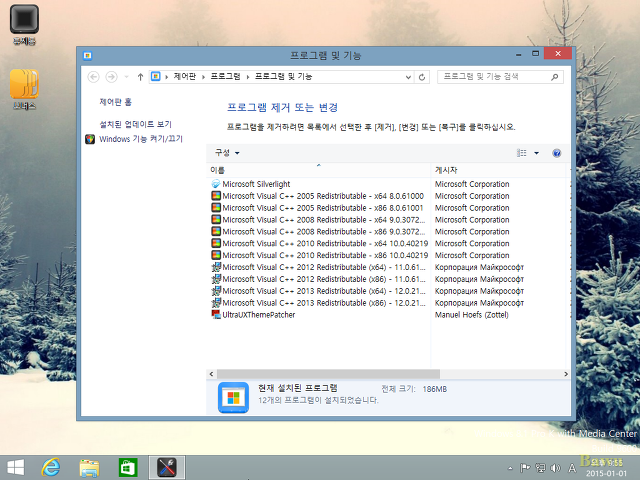Click the window title bar icon
This screenshot has height=480, width=640.
pos(87,56)
